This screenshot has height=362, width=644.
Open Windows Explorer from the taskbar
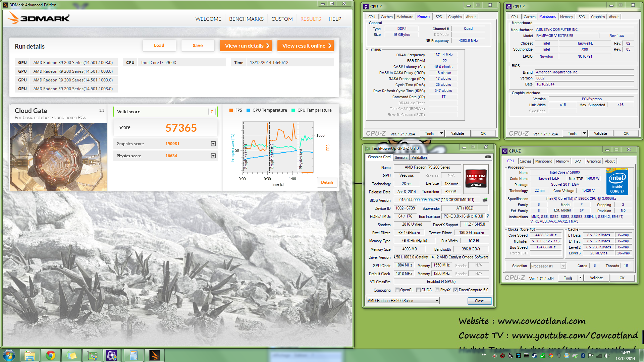tap(30, 355)
